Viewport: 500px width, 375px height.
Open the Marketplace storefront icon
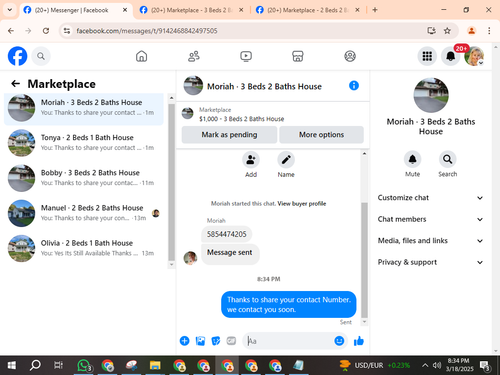(298, 56)
